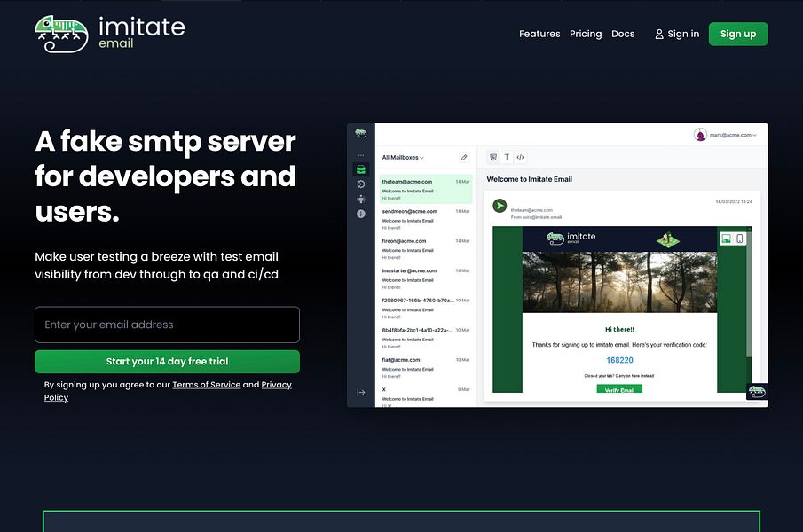The width and height of the screenshot is (803, 532).
Task: Open the fireon@acme.com email in list
Action: click(426, 248)
